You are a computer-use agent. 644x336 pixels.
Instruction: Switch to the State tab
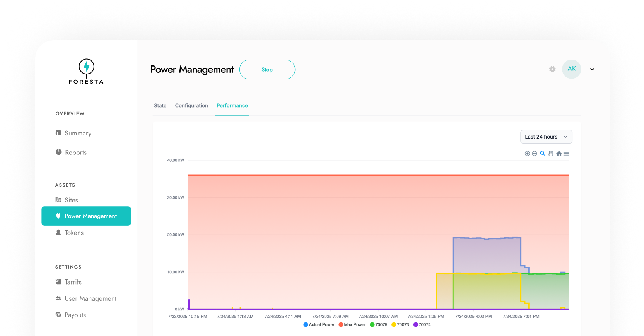point(160,106)
